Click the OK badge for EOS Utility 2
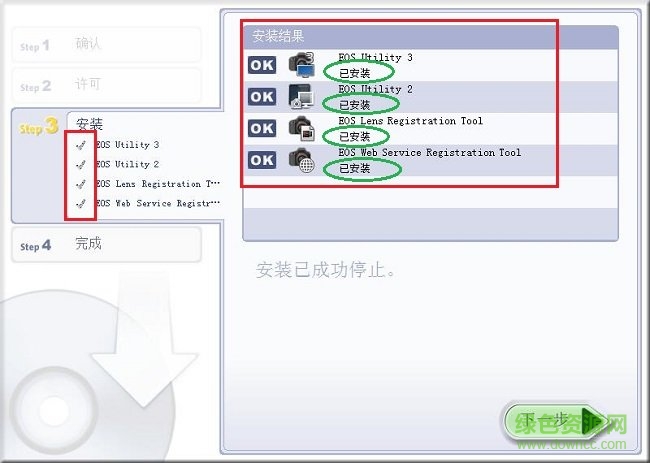 [x=262, y=97]
